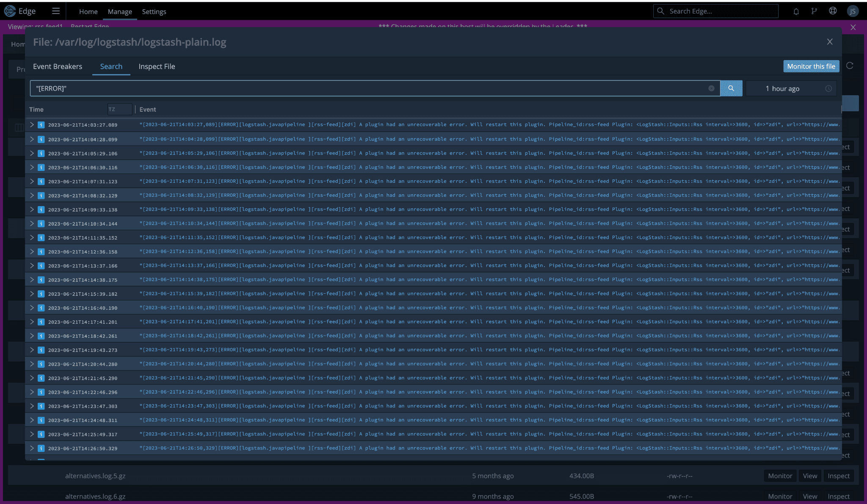Screen dimensions: 867x504
Task: Open the help lifebuoy icon
Action: coord(833,11)
